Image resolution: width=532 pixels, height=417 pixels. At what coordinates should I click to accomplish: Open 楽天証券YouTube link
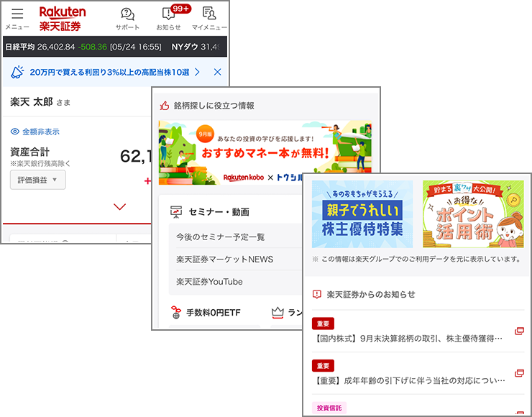tap(209, 282)
